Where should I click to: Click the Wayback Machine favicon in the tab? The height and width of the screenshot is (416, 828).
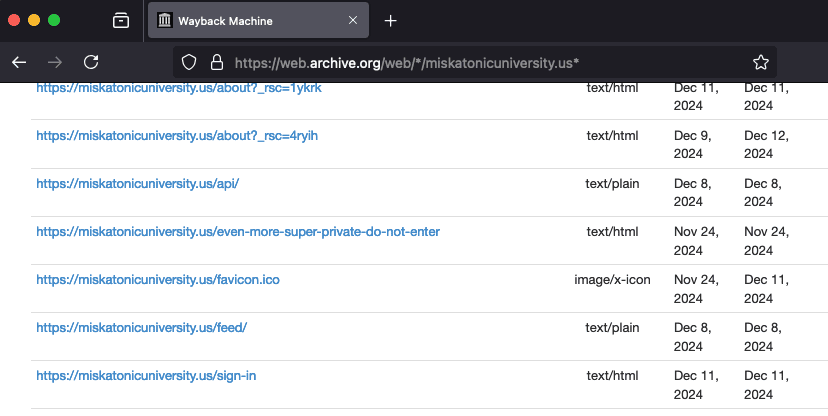pyautogui.click(x=165, y=20)
